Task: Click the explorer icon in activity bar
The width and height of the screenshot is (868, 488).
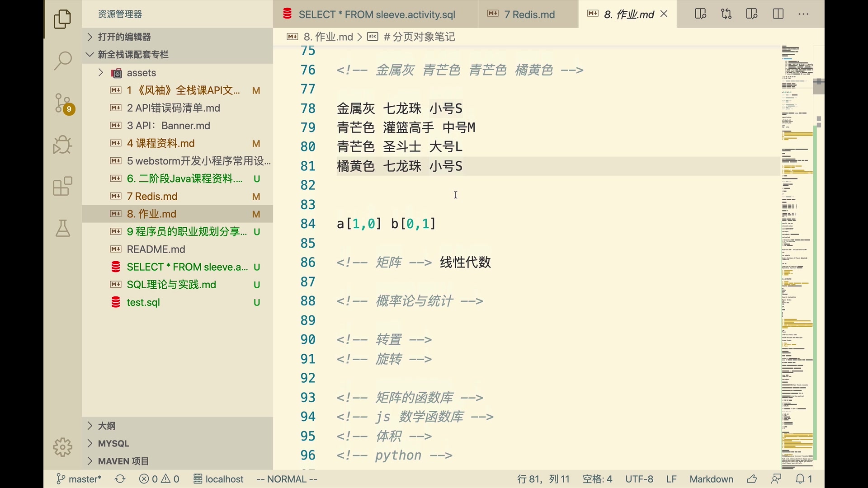Action: tap(62, 18)
